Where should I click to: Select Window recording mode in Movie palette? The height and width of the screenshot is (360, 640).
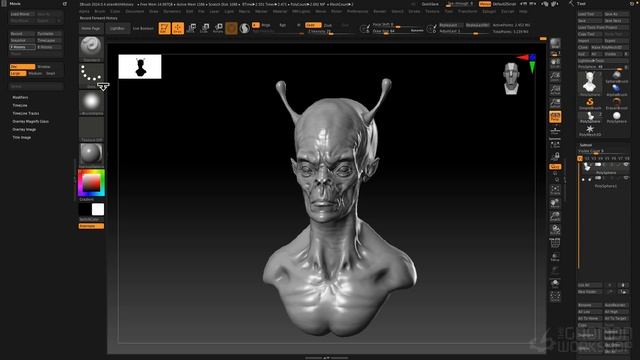pyautogui.click(x=44, y=67)
